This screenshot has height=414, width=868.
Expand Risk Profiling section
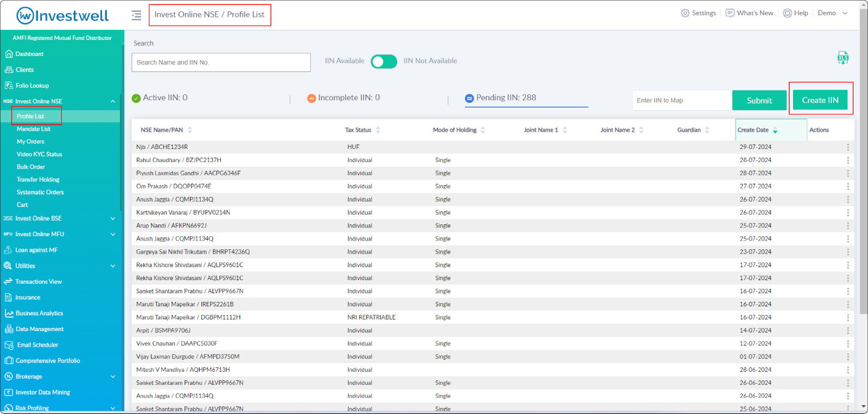113,408
